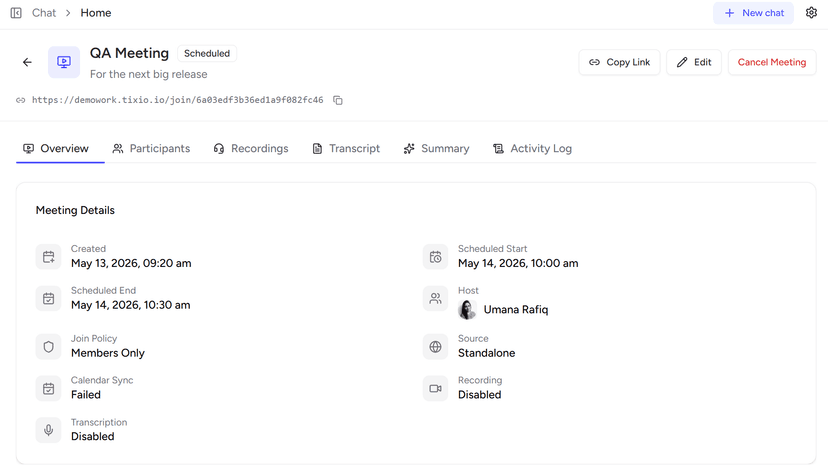Click the Cancel Meeting button

point(772,62)
